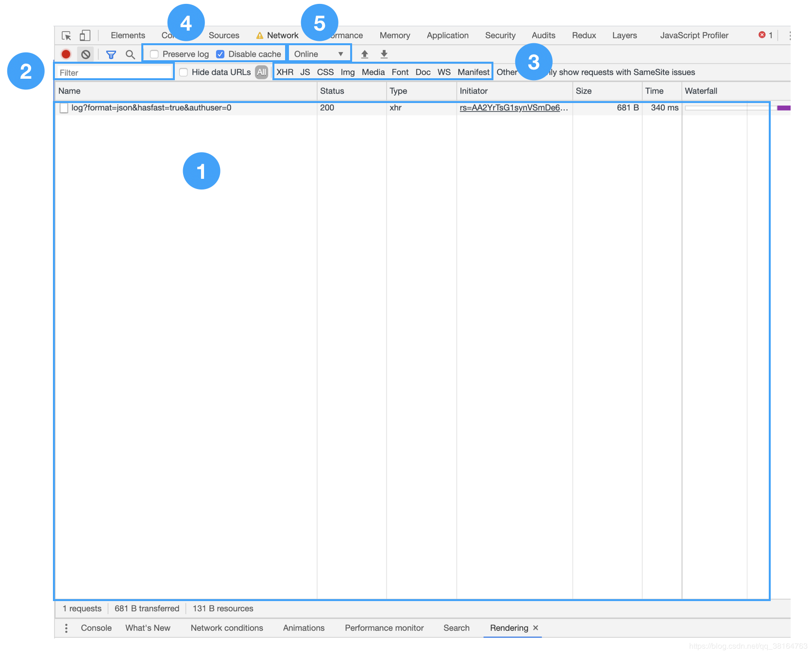
Task: Check the Hide data URLs checkbox
Action: (x=184, y=72)
